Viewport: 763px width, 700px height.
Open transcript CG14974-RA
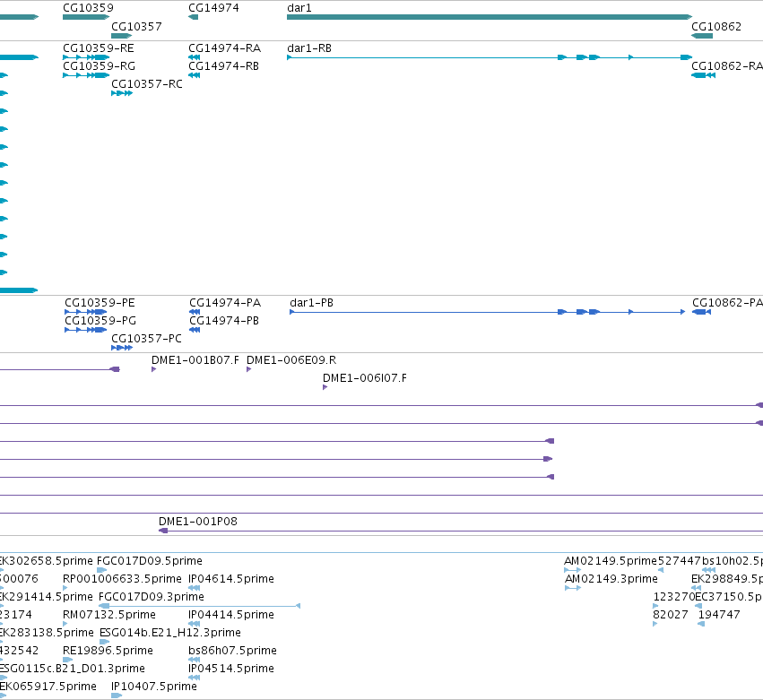[224, 48]
